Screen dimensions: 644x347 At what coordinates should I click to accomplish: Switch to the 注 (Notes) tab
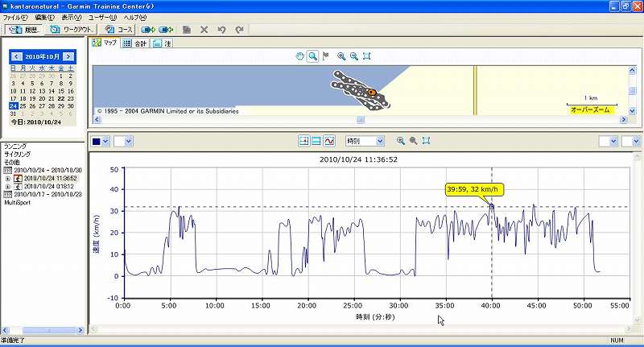pyautogui.click(x=162, y=43)
